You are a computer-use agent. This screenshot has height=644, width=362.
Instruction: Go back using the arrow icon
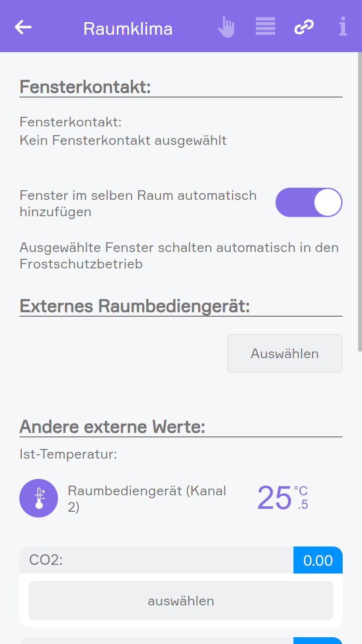(x=23, y=27)
